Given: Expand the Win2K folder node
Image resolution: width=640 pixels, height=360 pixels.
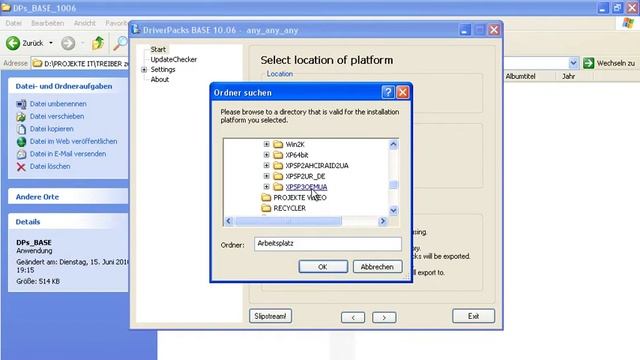Looking at the screenshot, I should pyautogui.click(x=267, y=144).
